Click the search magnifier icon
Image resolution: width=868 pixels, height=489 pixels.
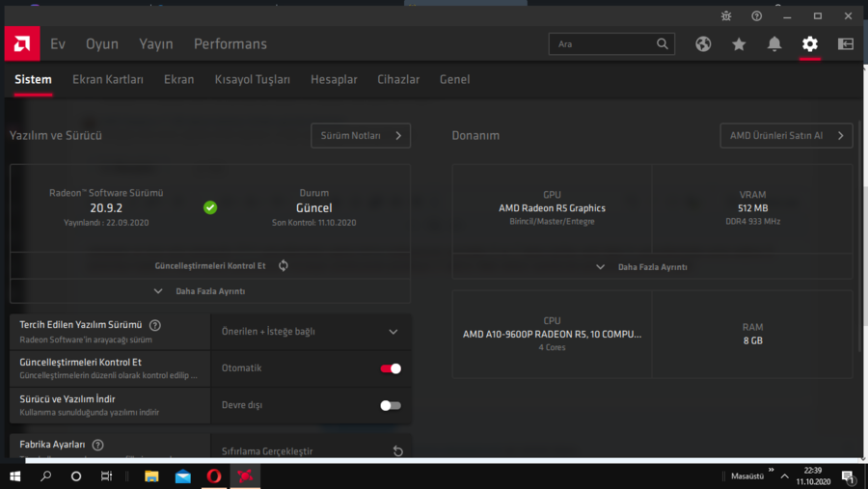pos(662,43)
